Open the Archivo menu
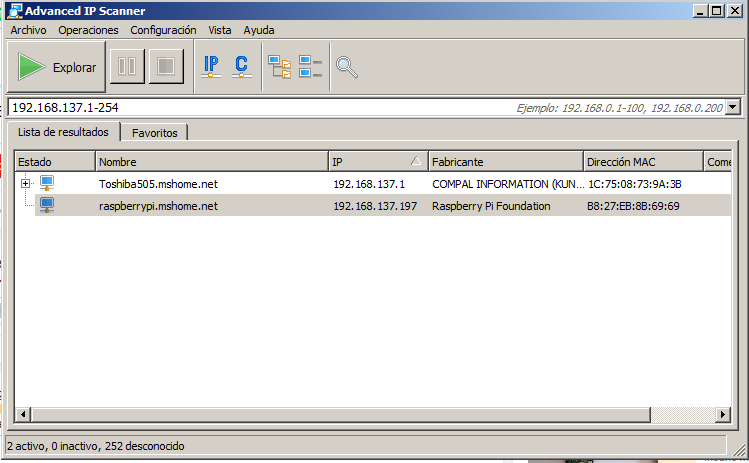The width and height of the screenshot is (749, 463). click(x=29, y=30)
